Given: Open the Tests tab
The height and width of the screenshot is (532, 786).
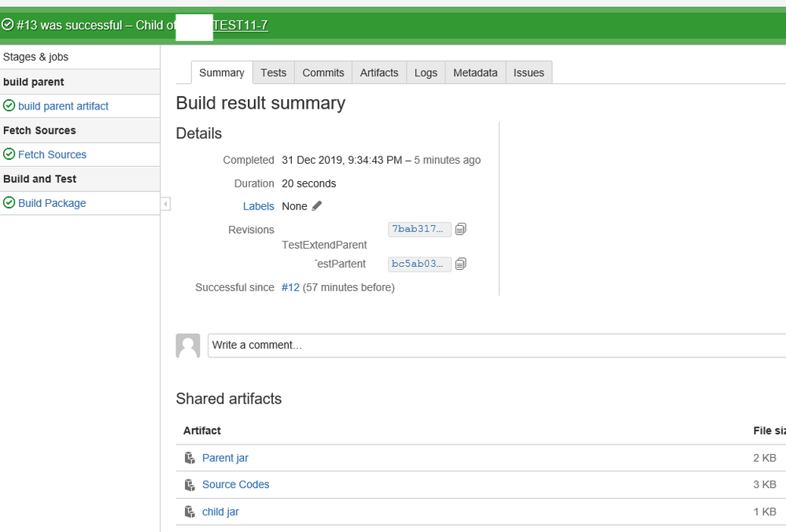Looking at the screenshot, I should [x=273, y=72].
